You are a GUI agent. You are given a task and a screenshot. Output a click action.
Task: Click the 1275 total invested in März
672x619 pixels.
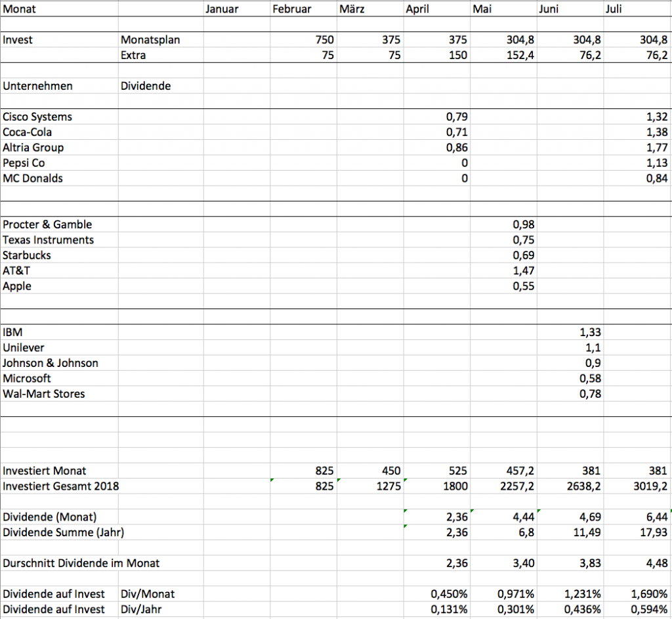pos(388,486)
